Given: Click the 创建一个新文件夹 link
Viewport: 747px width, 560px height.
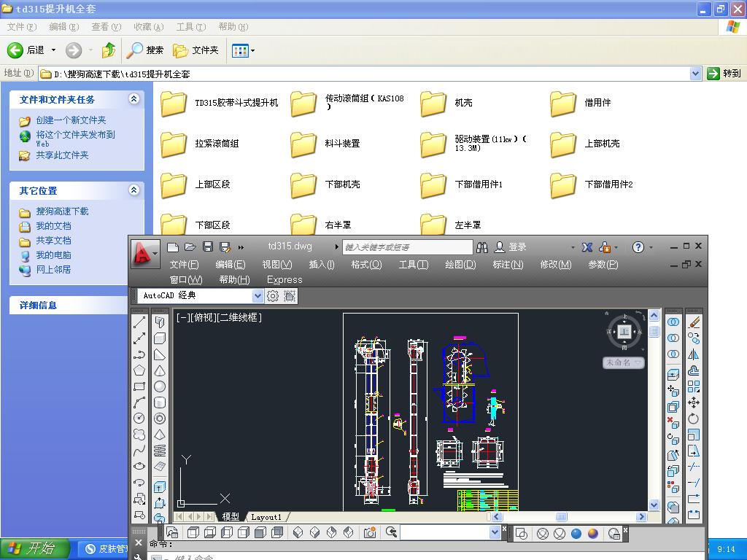Looking at the screenshot, I should (71, 120).
